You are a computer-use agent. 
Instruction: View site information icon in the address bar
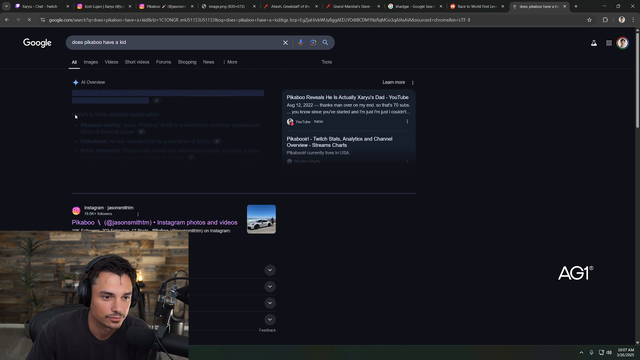(x=42, y=20)
